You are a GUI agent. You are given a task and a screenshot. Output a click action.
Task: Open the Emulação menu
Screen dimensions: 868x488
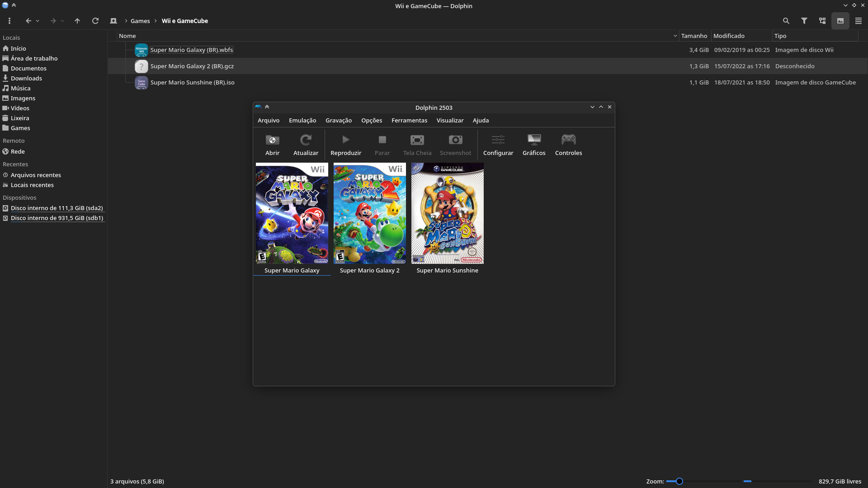click(302, 121)
